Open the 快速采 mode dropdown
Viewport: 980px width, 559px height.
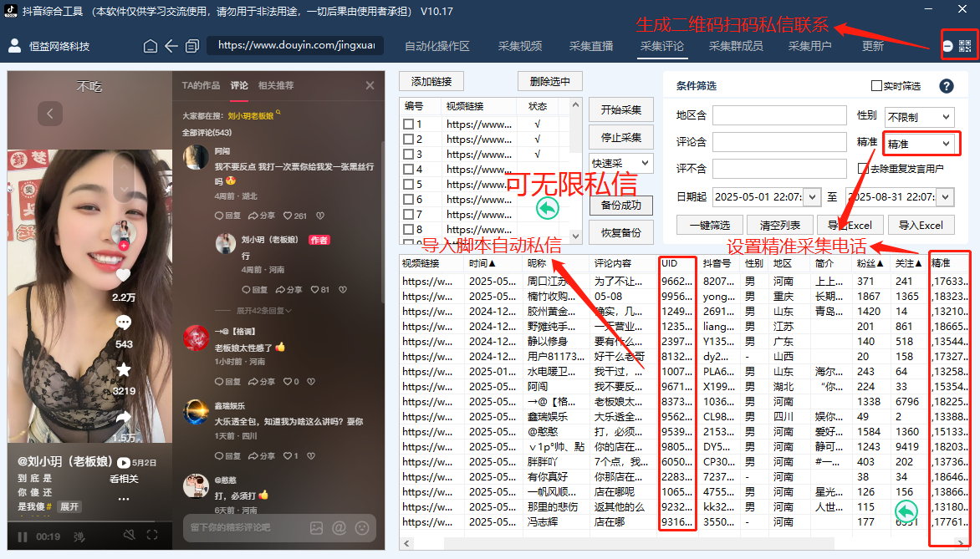click(620, 162)
